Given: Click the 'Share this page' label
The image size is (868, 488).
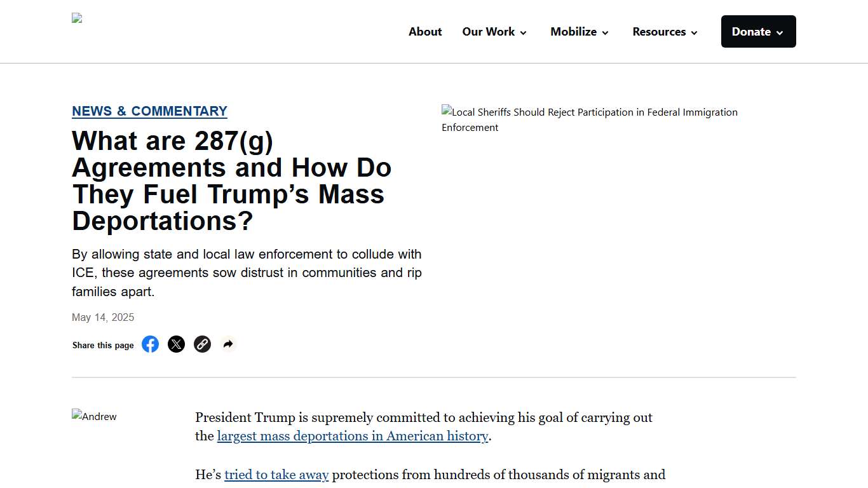Looking at the screenshot, I should (102, 345).
